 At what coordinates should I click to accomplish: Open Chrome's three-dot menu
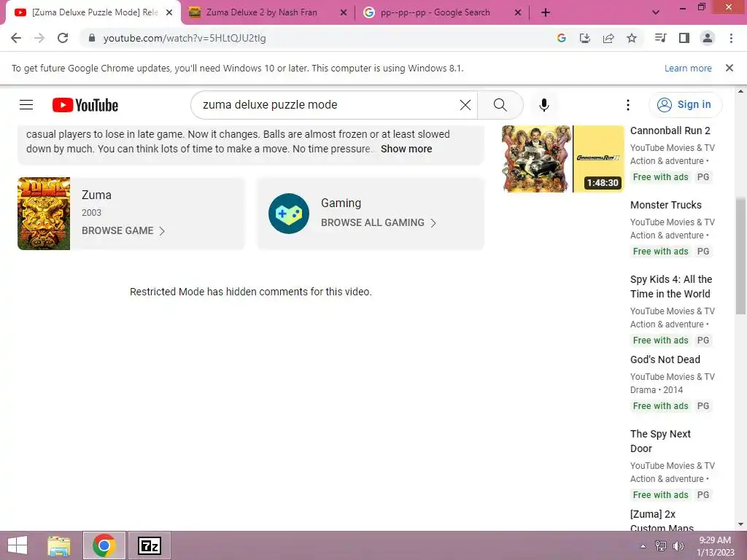[x=731, y=38]
